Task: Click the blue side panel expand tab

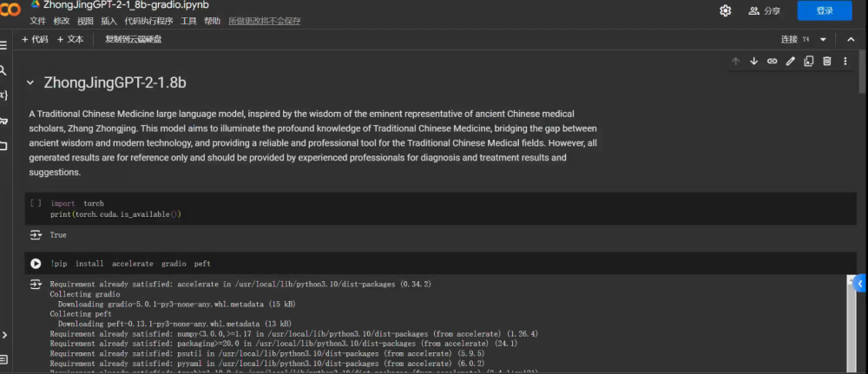Action: pos(859,283)
